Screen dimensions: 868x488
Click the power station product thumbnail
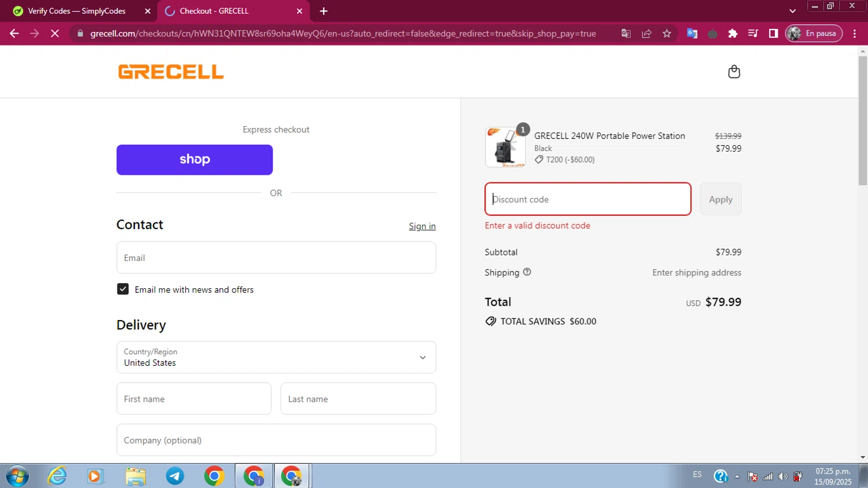pos(505,147)
